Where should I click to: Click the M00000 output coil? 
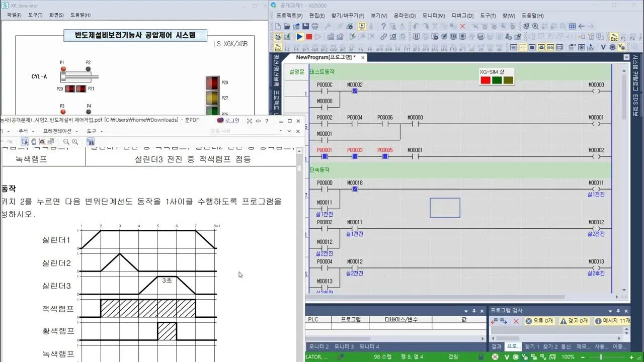(x=596, y=92)
